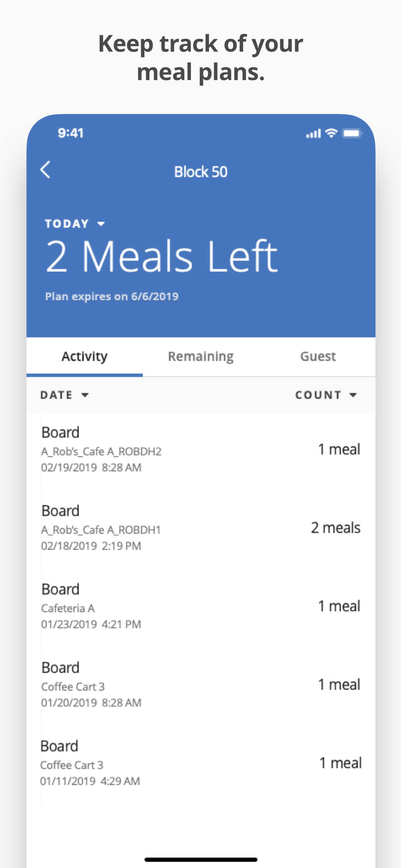Open the Guest tab

click(318, 356)
